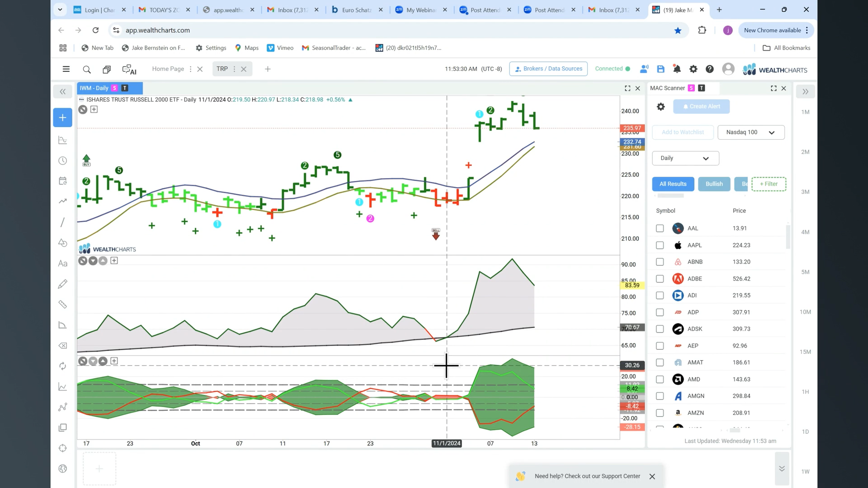868x488 pixels.
Task: Click the refresh sync sidebar icon
Action: tap(62, 366)
